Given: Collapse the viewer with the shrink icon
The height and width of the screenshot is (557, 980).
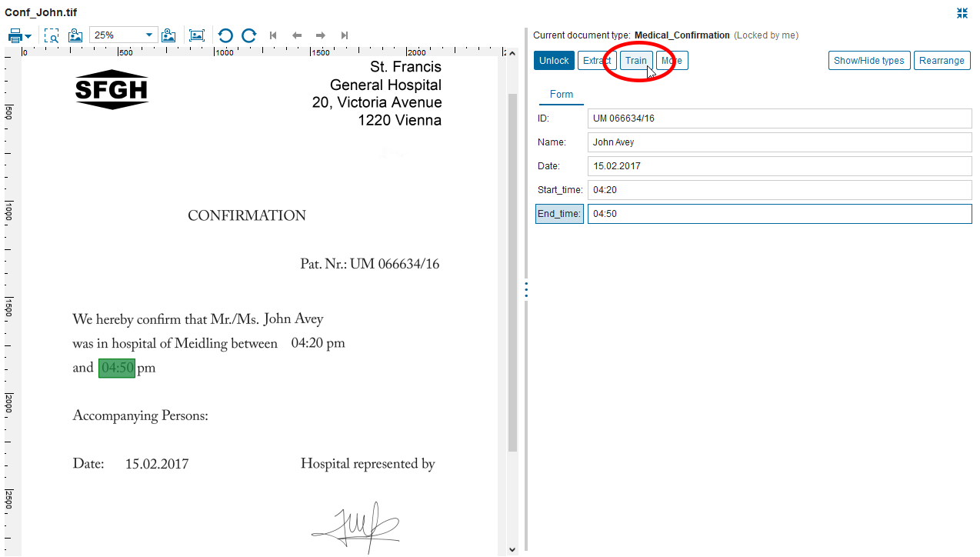Looking at the screenshot, I should click(x=962, y=13).
